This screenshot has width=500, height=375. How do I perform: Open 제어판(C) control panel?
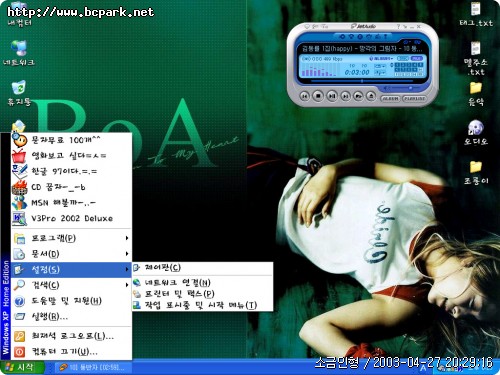(x=203, y=268)
